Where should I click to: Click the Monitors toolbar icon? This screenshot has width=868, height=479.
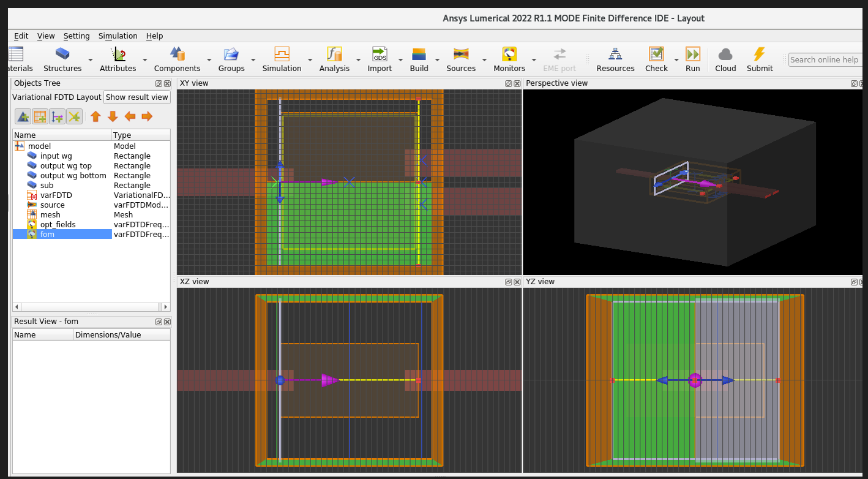(x=509, y=54)
